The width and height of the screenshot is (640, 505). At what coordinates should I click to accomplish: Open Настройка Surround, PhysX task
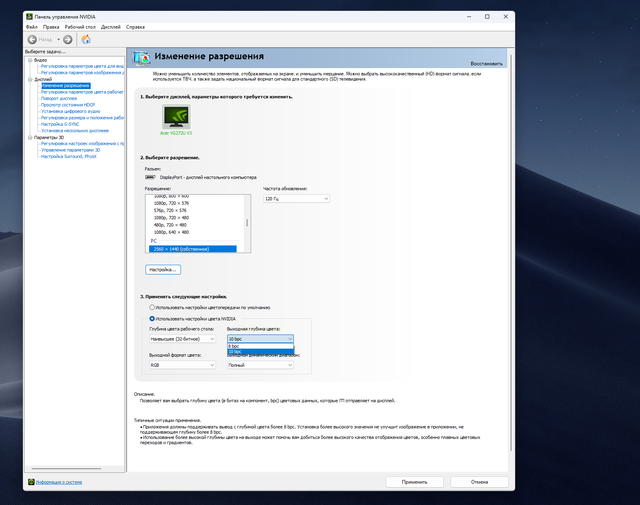pos(69,156)
